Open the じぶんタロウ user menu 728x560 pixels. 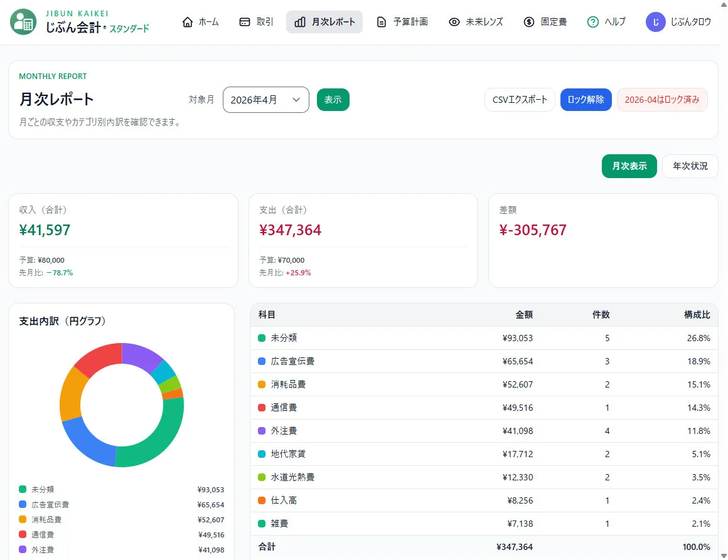coord(678,22)
